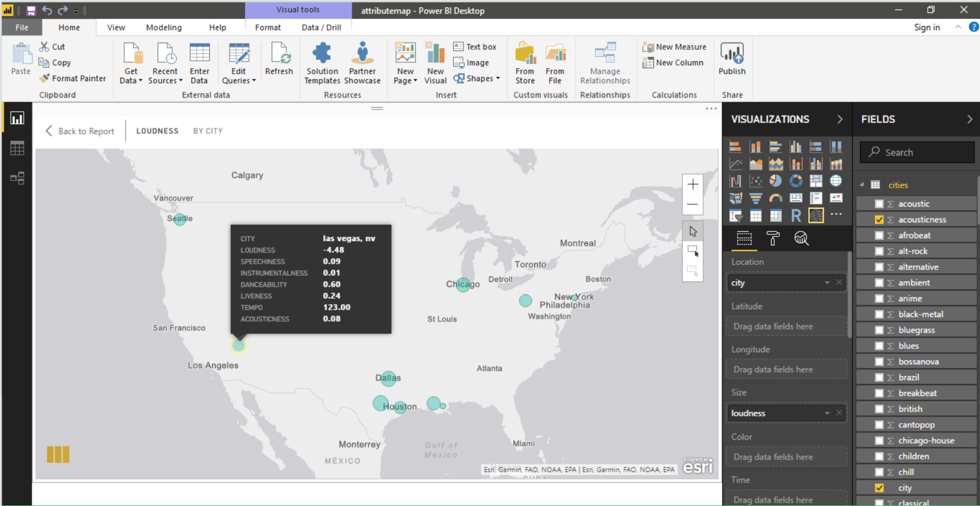Go Back to Report
The image size is (980, 506).
pyautogui.click(x=80, y=131)
